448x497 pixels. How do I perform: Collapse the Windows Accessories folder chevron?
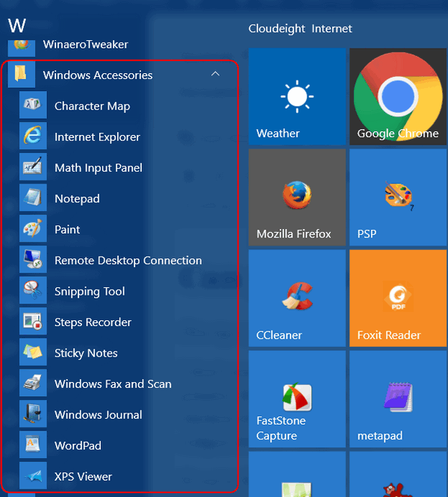point(215,74)
